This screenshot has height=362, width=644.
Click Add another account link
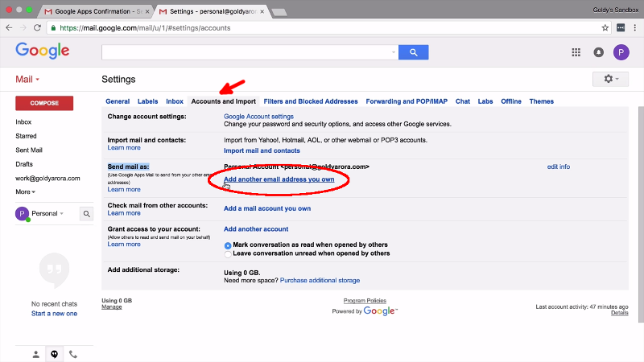256,229
